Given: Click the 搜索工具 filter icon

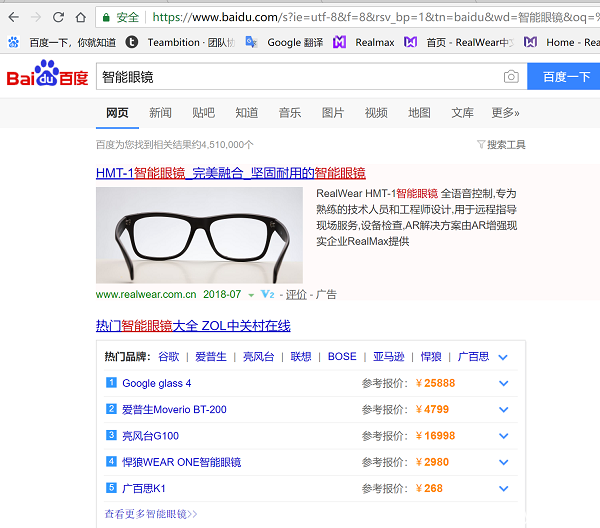Looking at the screenshot, I should pos(481,144).
